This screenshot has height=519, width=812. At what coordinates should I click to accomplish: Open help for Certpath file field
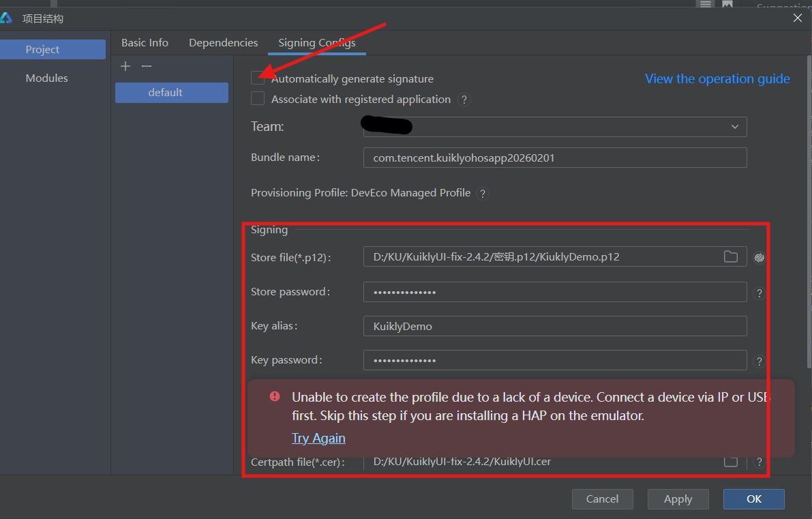(760, 462)
